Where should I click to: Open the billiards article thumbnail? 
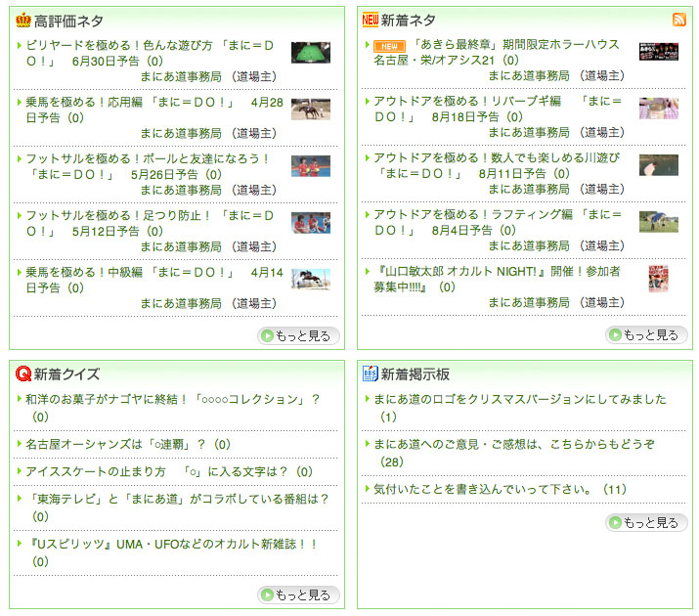pyautogui.click(x=310, y=53)
